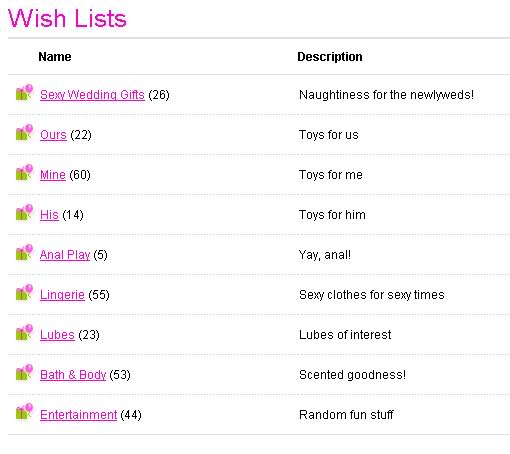This screenshot has height=454, width=510.
Task: Click the Name column header
Action: point(55,57)
